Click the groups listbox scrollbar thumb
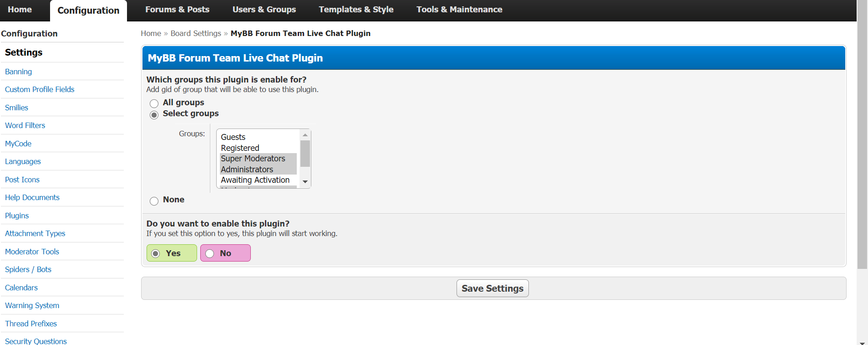Screen dimensions: 868x345 click(305, 154)
